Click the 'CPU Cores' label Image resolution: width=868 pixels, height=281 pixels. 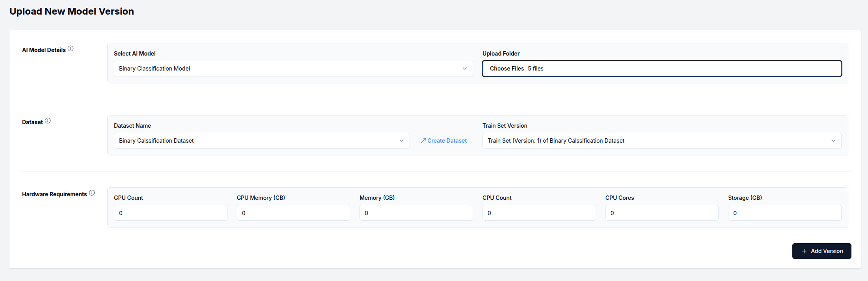(x=620, y=198)
